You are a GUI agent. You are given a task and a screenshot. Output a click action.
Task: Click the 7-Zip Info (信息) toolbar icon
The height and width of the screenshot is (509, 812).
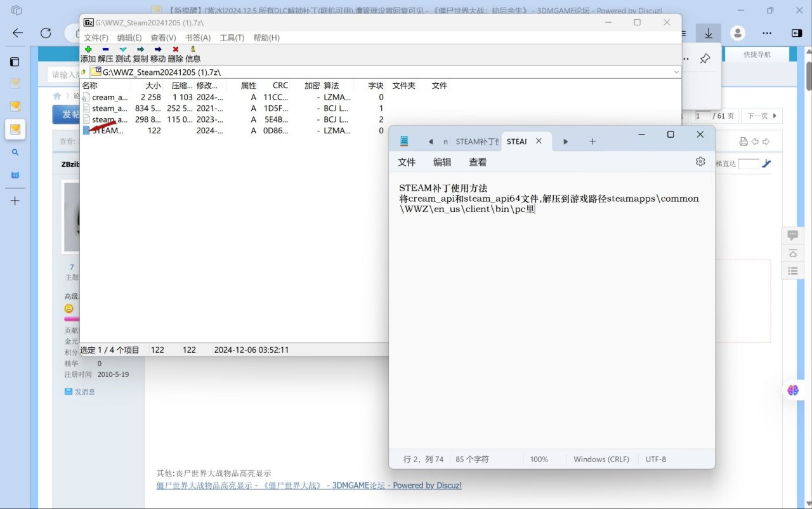[x=193, y=49]
